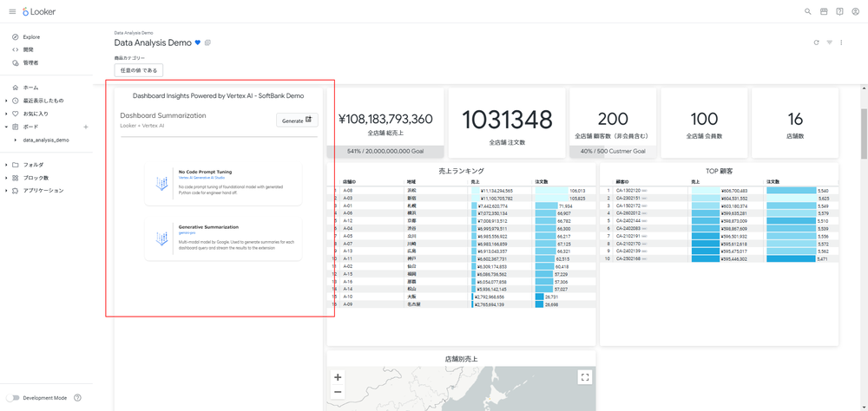Image resolution: width=868 pixels, height=411 pixels.
Task: Click 40% customer goal progress bar
Action: [x=613, y=152]
